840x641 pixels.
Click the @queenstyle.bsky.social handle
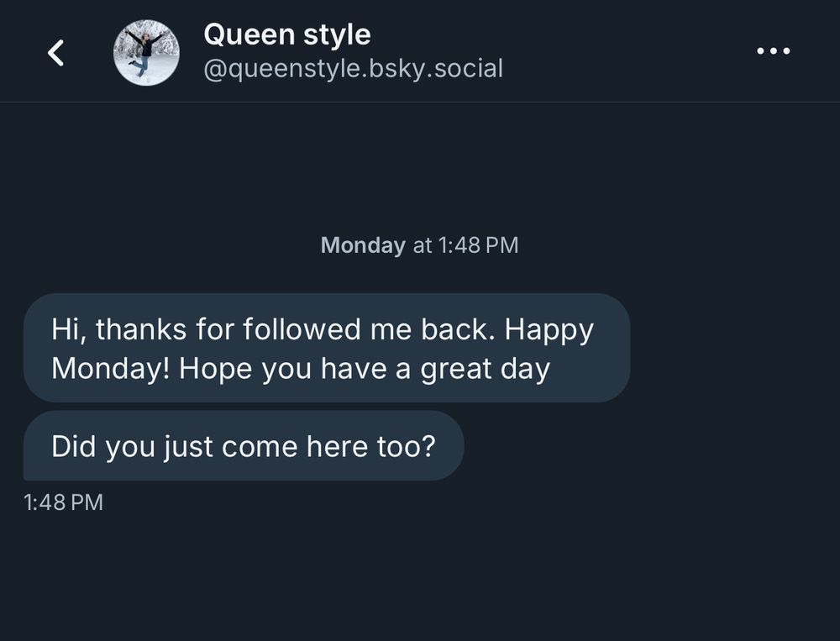pos(353,68)
